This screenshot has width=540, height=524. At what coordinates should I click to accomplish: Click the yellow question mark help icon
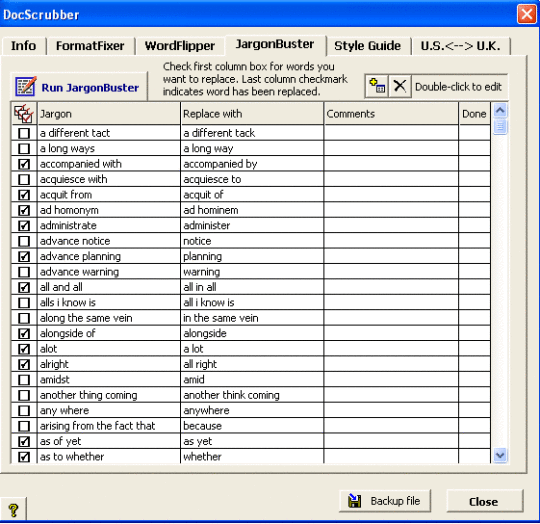click(x=13, y=510)
